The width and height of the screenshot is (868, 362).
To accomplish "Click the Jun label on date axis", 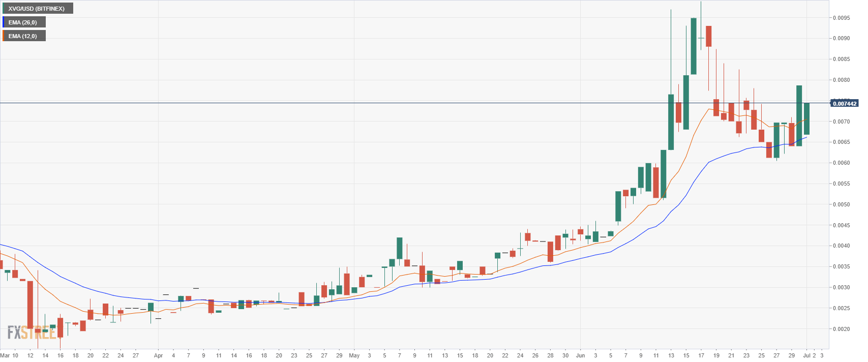I will point(581,355).
